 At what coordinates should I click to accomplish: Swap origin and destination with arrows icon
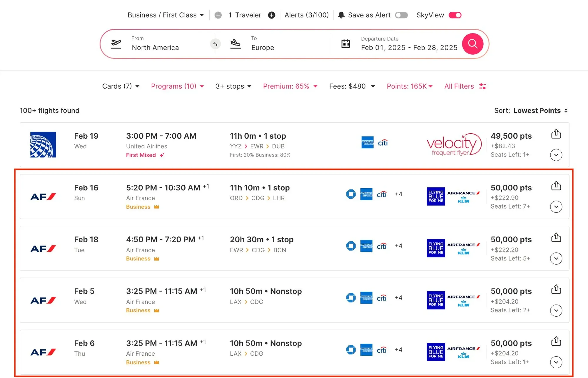click(215, 44)
